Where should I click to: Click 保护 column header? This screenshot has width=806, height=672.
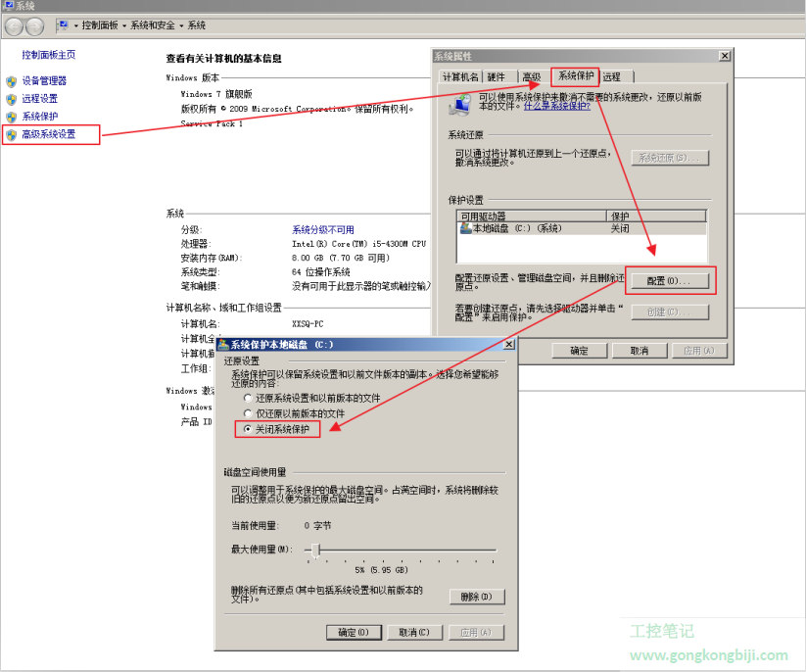point(656,216)
